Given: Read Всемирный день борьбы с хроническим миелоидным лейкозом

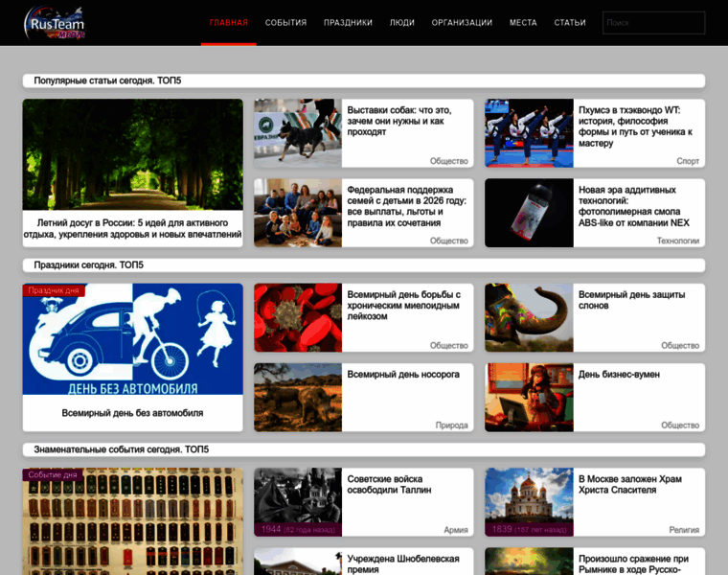Looking at the screenshot, I should [403, 306].
